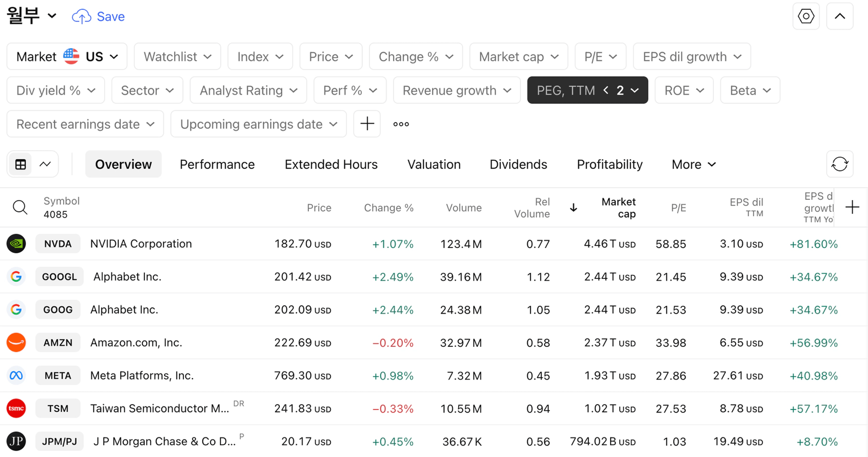The width and height of the screenshot is (868, 457).
Task: Open Recent earnings date filter
Action: click(x=85, y=124)
